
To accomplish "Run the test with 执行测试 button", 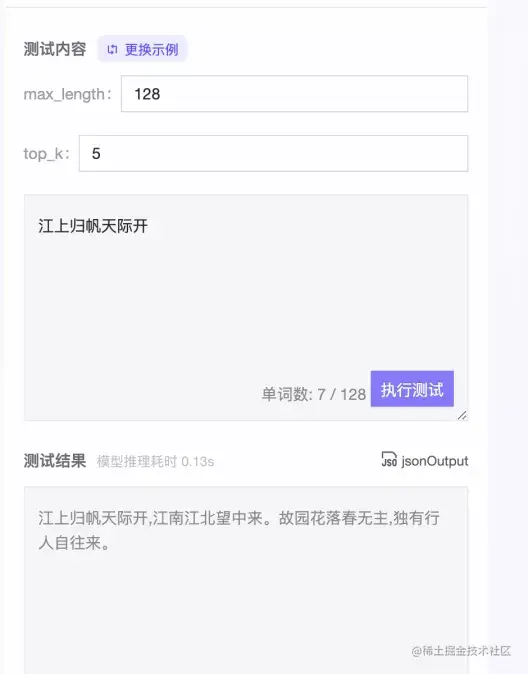I will coord(412,389).
